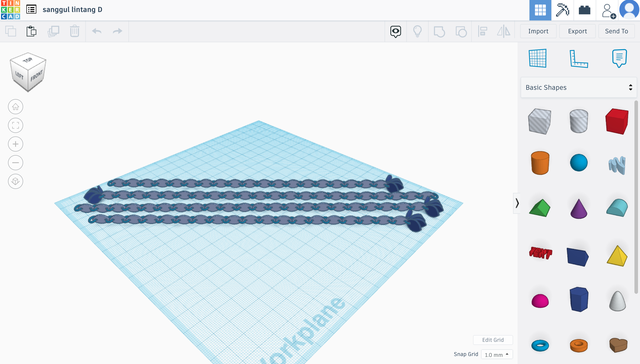Click the shapes panel scrollbar
The image size is (640, 364).
pyautogui.click(x=636, y=197)
